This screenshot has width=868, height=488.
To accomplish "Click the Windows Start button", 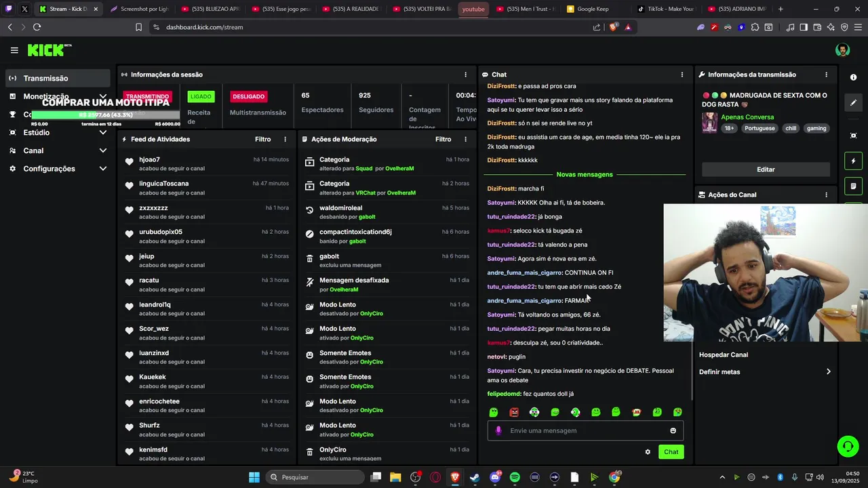I will pos(254,477).
